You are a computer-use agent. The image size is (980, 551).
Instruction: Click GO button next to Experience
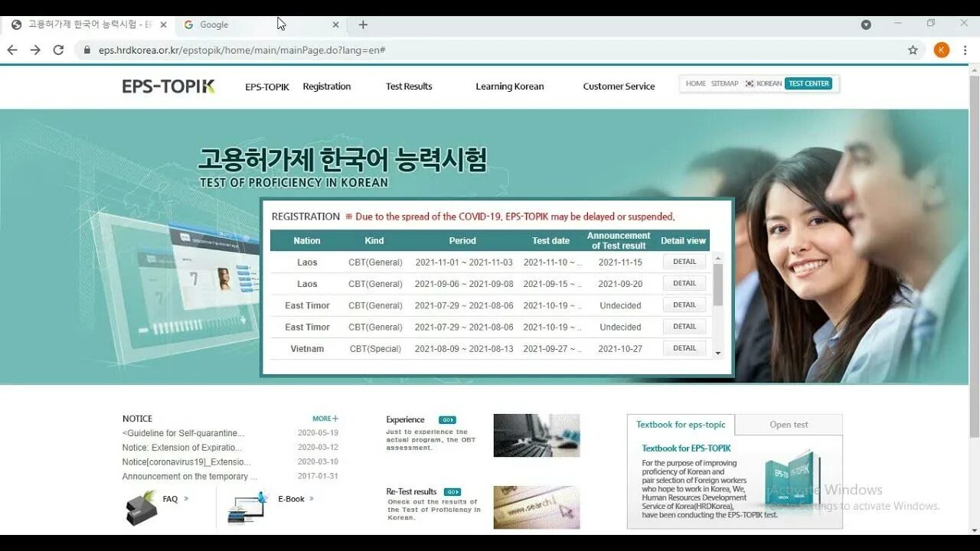(447, 419)
